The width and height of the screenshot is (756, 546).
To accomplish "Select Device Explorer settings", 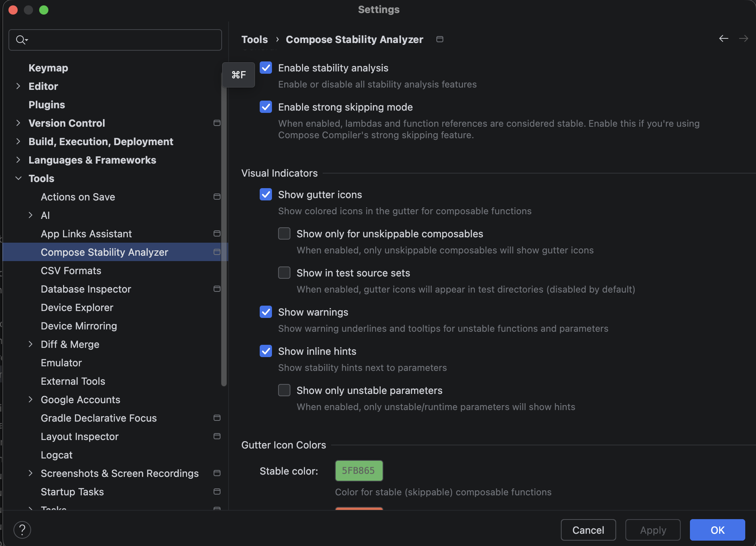I will [77, 308].
